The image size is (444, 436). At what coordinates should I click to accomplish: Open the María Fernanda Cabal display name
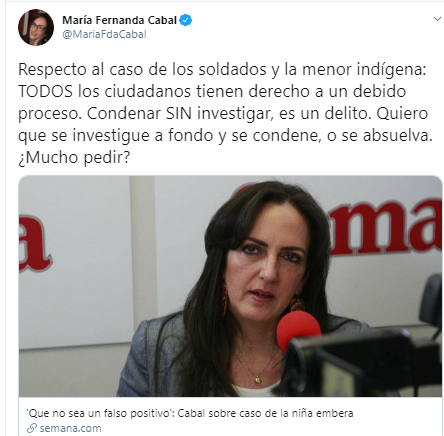119,20
